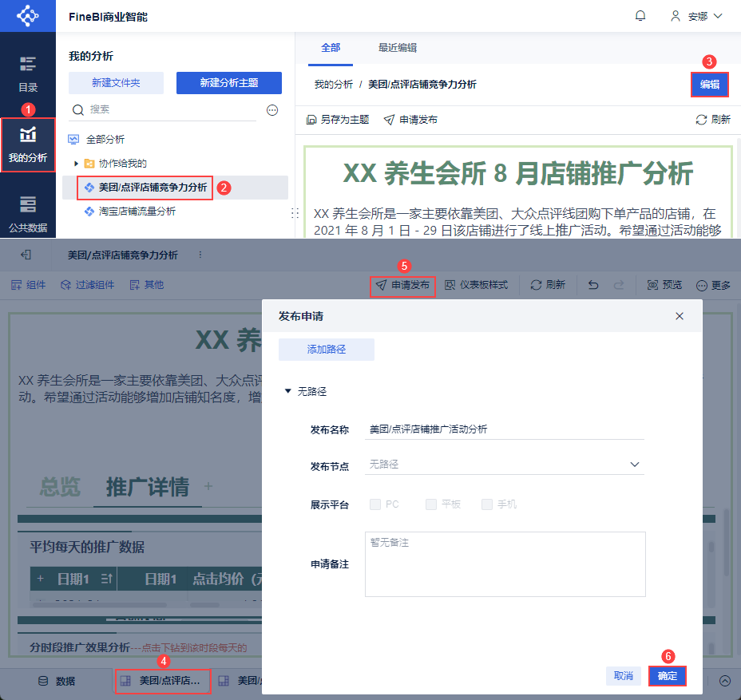Image resolution: width=741 pixels, height=700 pixels.
Task: Open the notification bell
Action: (640, 16)
